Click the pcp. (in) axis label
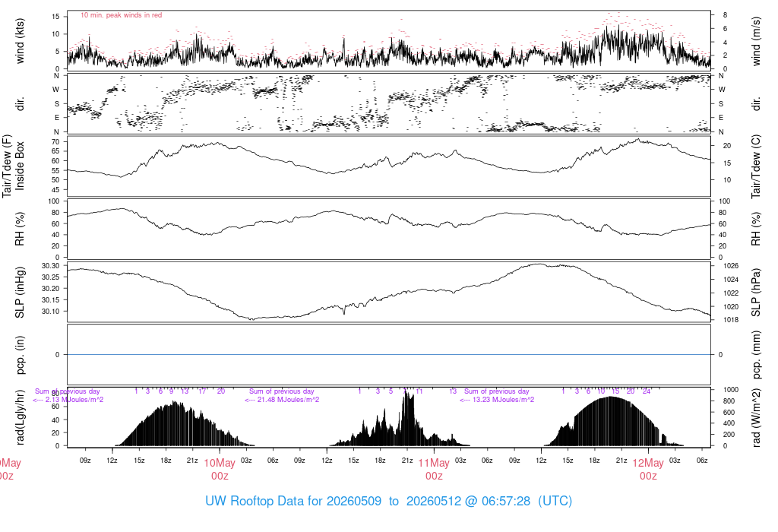 [x=20, y=355]
